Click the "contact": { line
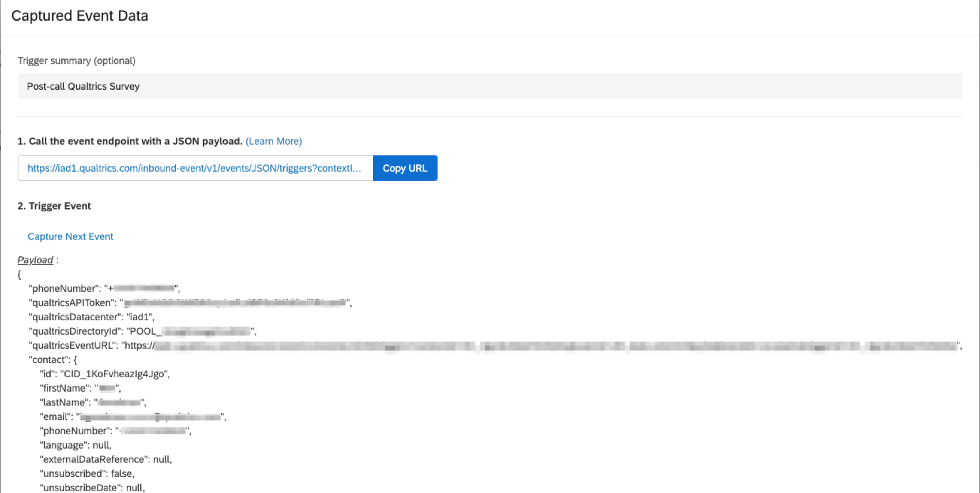This screenshot has height=493, width=980. (53, 360)
